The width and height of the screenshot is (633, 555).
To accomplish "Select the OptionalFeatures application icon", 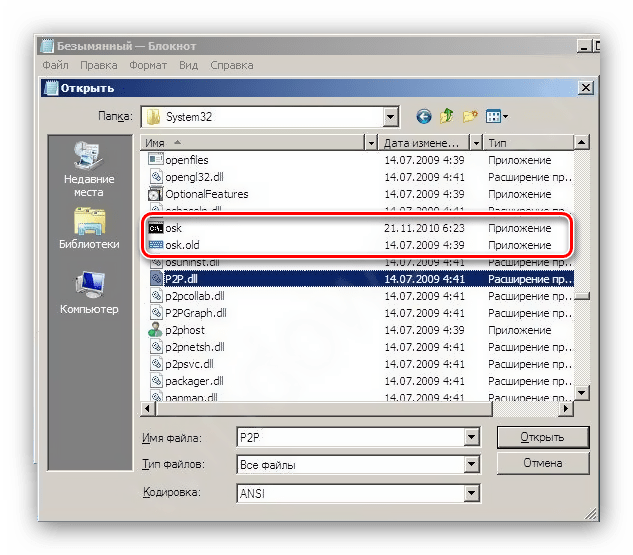I will click(155, 194).
